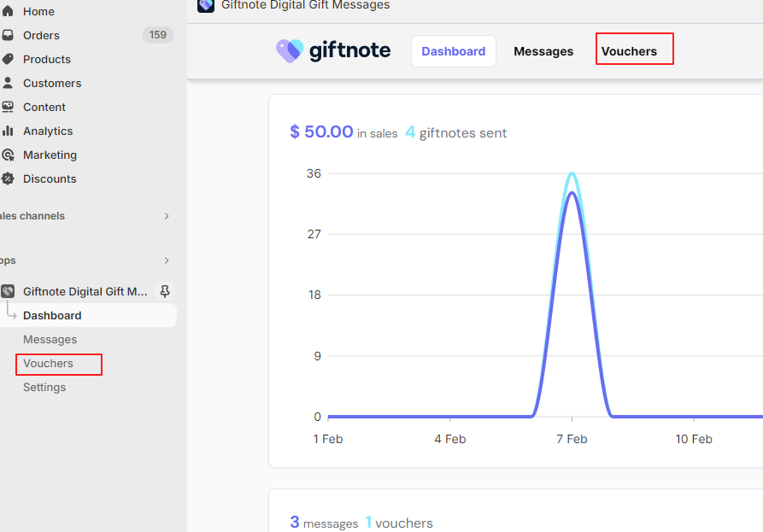763x532 pixels.
Task: Open Giftnote Digital Gift Messages app entry
Action: [x=85, y=291]
